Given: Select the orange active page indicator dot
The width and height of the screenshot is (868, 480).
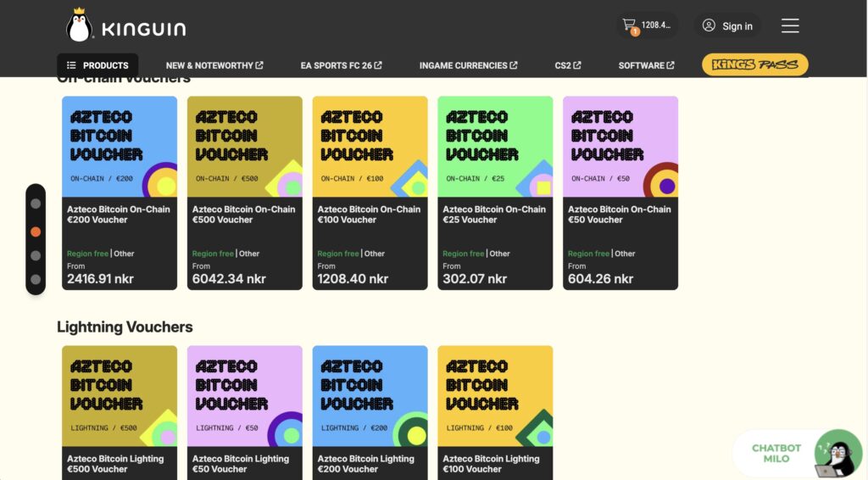Looking at the screenshot, I should coord(36,231).
